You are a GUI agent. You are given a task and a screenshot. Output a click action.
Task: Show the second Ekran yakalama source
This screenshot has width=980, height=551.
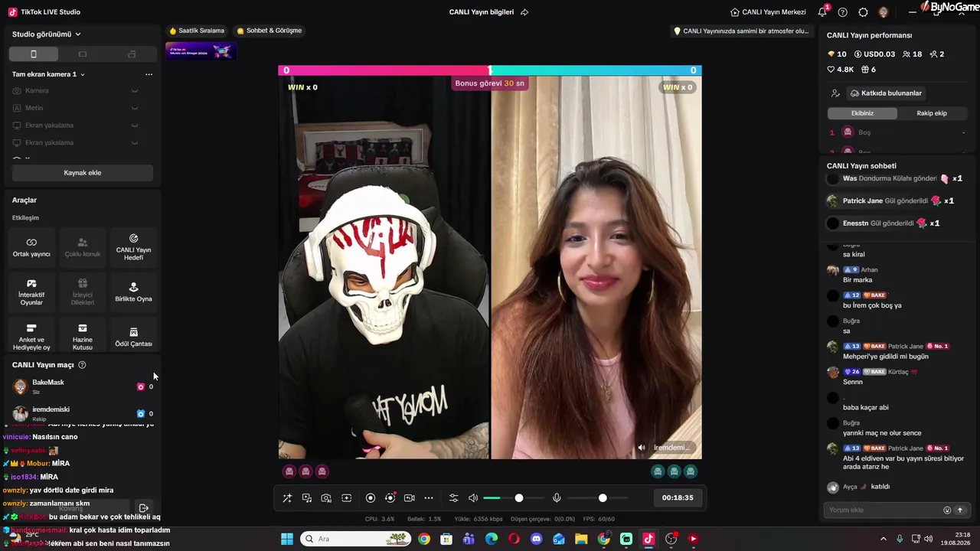coord(134,142)
